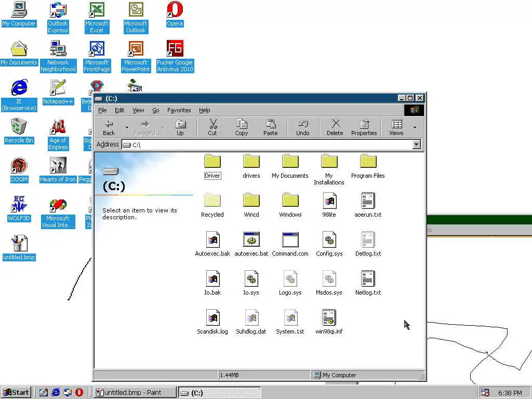Switch to untitled.bmp - Paint taskbar button
The width and height of the screenshot is (532, 399).
135,393
